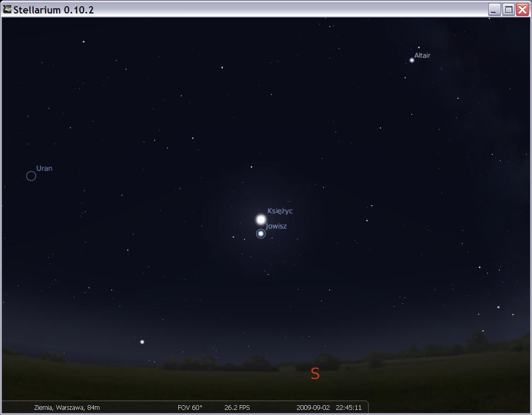Click the Stellarium icon in the title bar

tap(7, 9)
